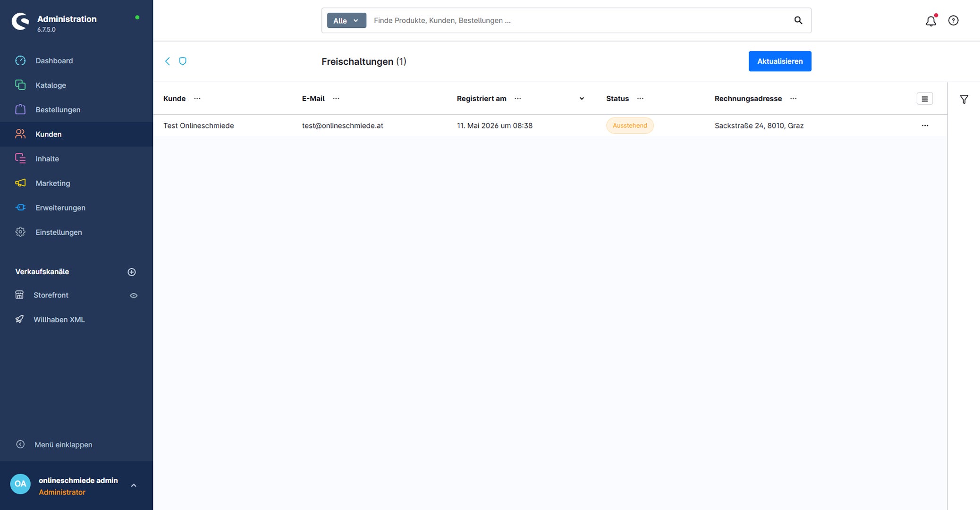The image size is (980, 510).
Task: Click the Kataloge icon in sidebar
Action: pos(20,85)
